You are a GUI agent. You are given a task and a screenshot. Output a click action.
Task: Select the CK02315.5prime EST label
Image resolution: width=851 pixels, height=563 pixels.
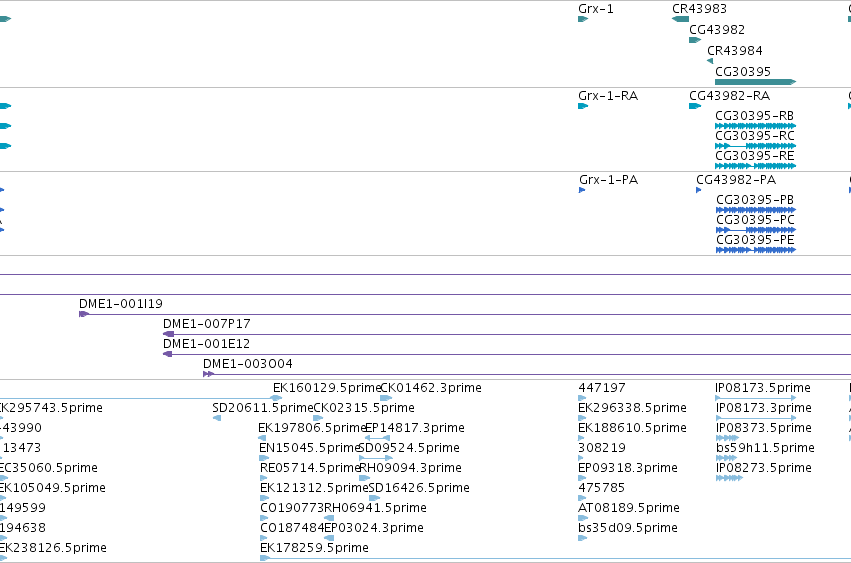[x=364, y=408]
